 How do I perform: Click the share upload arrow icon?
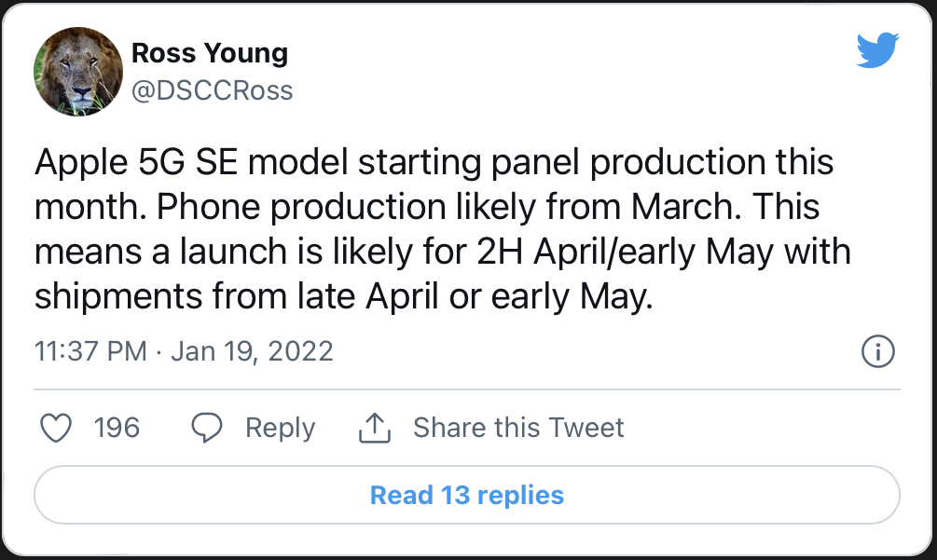click(375, 428)
